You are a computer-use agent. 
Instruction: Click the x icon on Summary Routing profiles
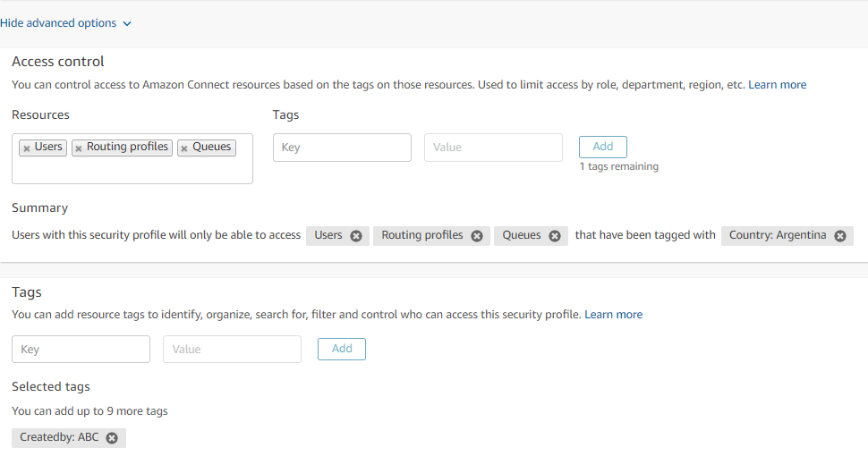coord(477,236)
